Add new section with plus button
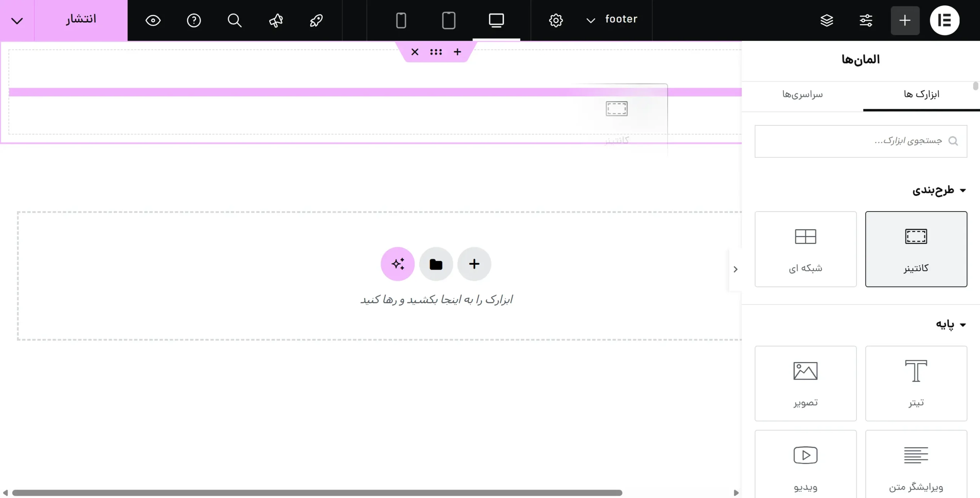Screen dimensions: 980x498 [474, 264]
